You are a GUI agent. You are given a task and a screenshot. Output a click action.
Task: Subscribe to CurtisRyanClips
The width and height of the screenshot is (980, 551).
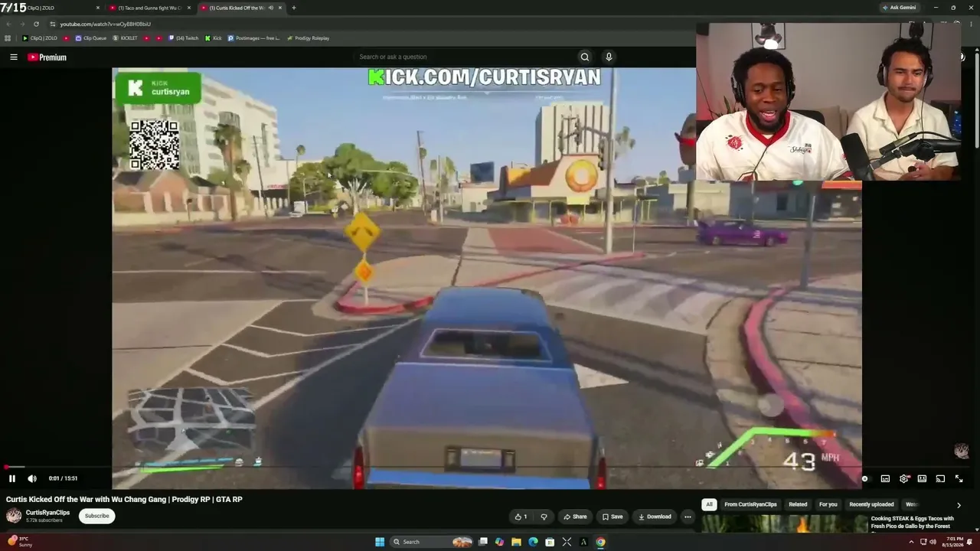(x=96, y=516)
